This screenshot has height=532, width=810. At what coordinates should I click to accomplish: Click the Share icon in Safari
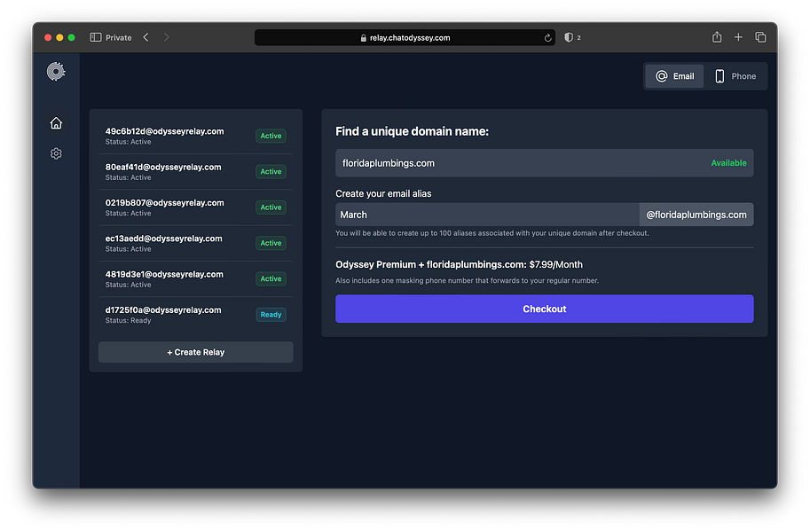coord(717,36)
